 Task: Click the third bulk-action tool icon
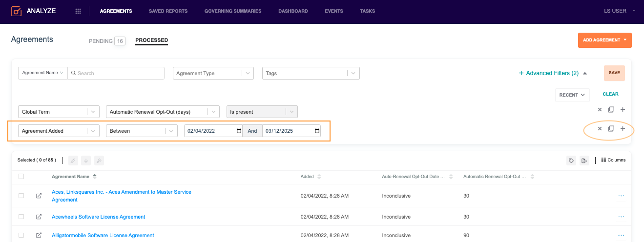point(99,160)
